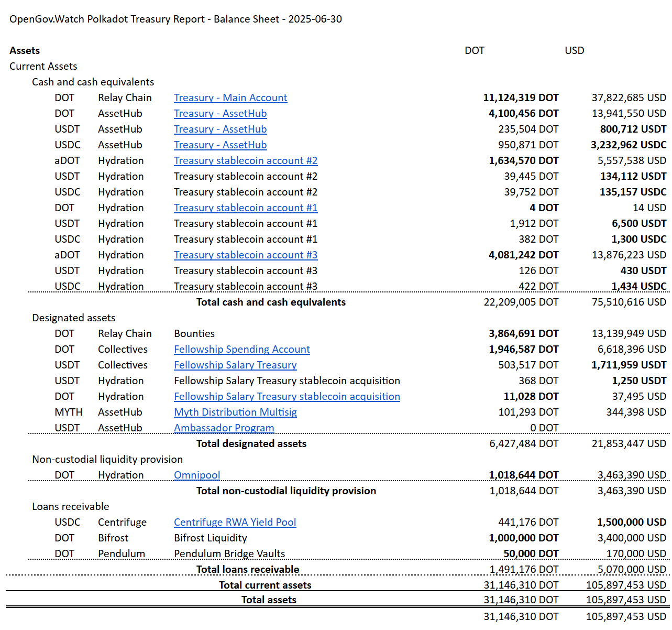Select the 11,124,319 DOT main account value
This screenshot has height=630, width=672.
(521, 97)
